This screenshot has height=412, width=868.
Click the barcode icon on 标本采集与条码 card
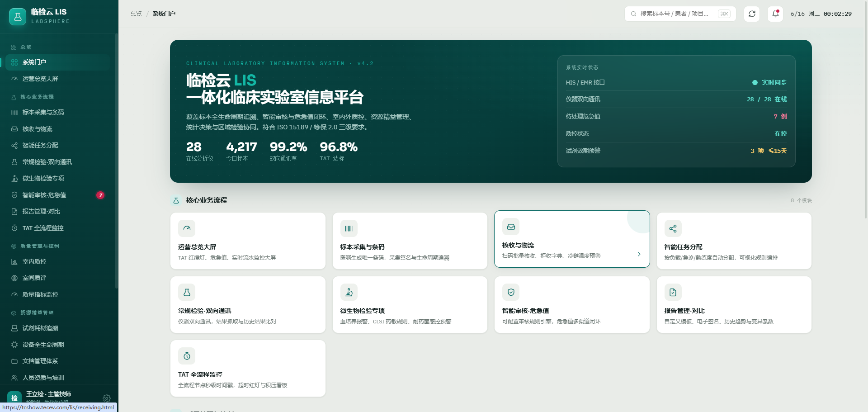tap(349, 228)
